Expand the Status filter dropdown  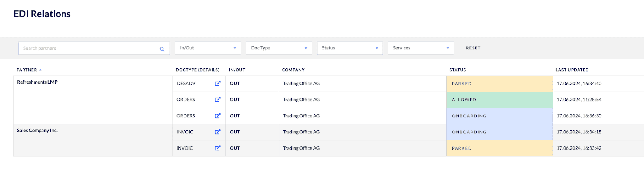tap(349, 48)
